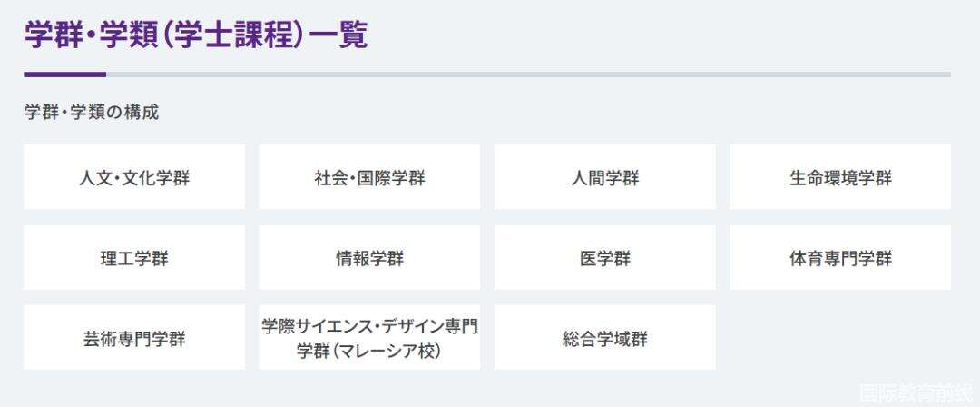This screenshot has width=980, height=407.
Task: Go to 理工学群
Action: click(134, 258)
